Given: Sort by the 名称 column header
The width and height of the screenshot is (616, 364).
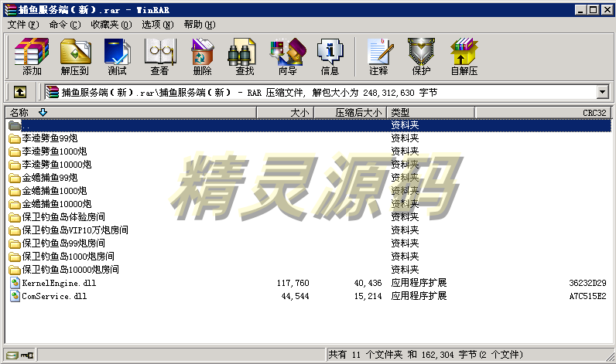Looking at the screenshot, I should pyautogui.click(x=131, y=113).
